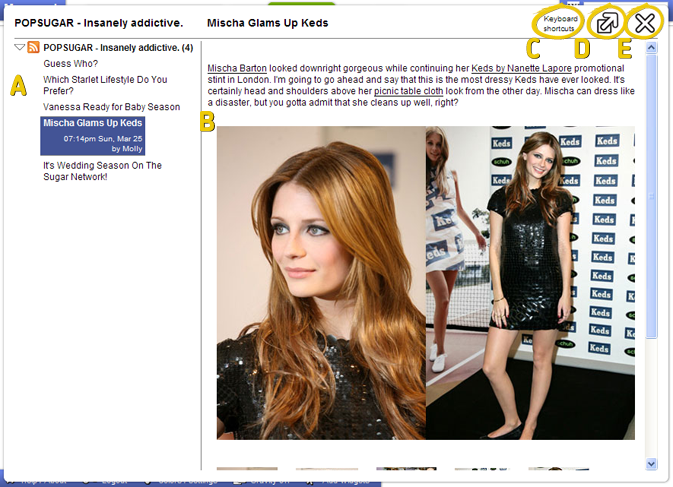Click the full-length Keds event photo
673x487 pixels.
click(530, 283)
